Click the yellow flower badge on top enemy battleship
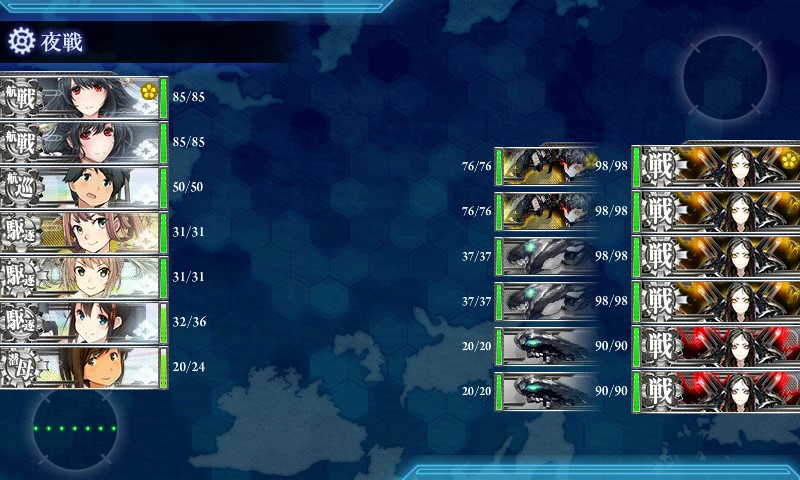 click(789, 161)
